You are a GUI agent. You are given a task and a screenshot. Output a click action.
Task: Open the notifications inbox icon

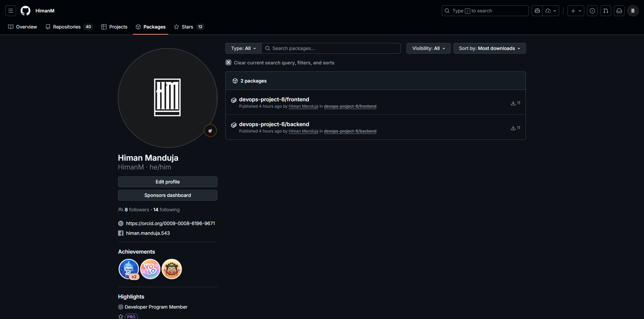619,11
